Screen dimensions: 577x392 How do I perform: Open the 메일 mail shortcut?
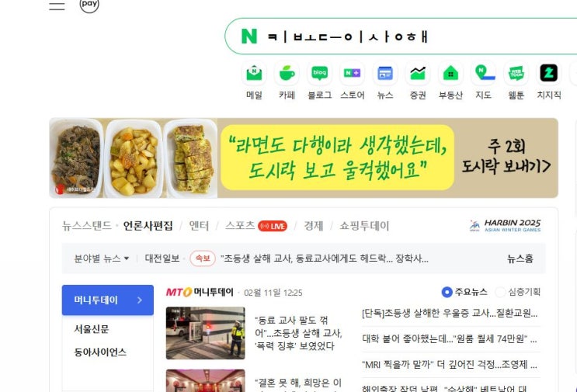click(254, 81)
